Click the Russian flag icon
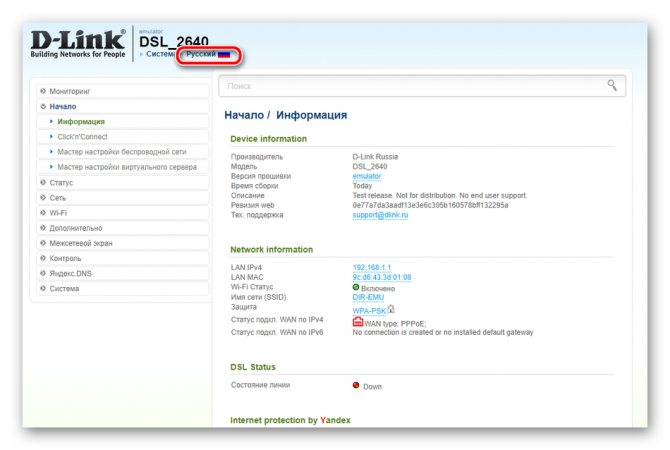The width and height of the screenshot is (670, 450). tap(224, 54)
